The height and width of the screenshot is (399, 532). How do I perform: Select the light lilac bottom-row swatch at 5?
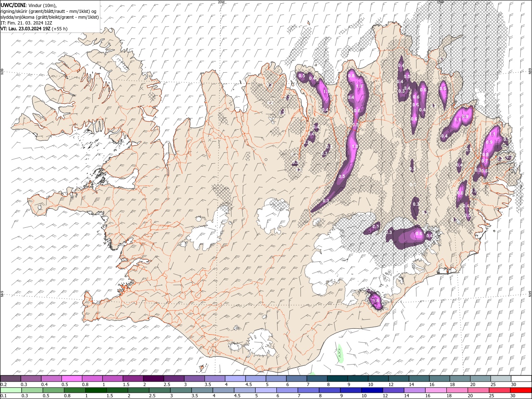[x=266, y=390]
